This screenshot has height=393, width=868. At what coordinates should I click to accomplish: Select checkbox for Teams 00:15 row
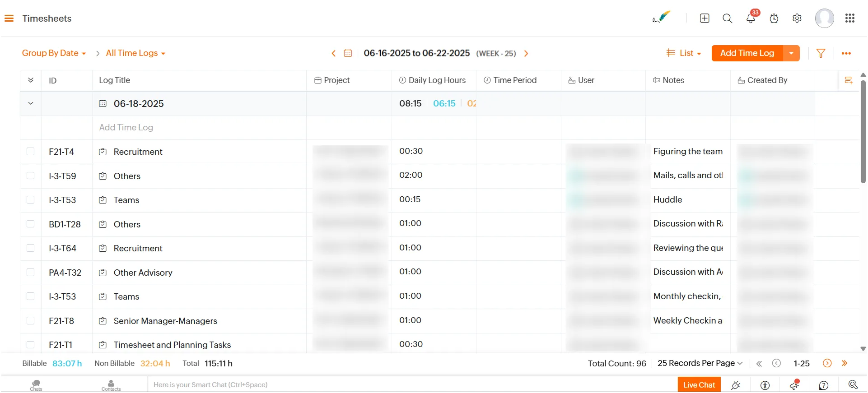pos(30,200)
